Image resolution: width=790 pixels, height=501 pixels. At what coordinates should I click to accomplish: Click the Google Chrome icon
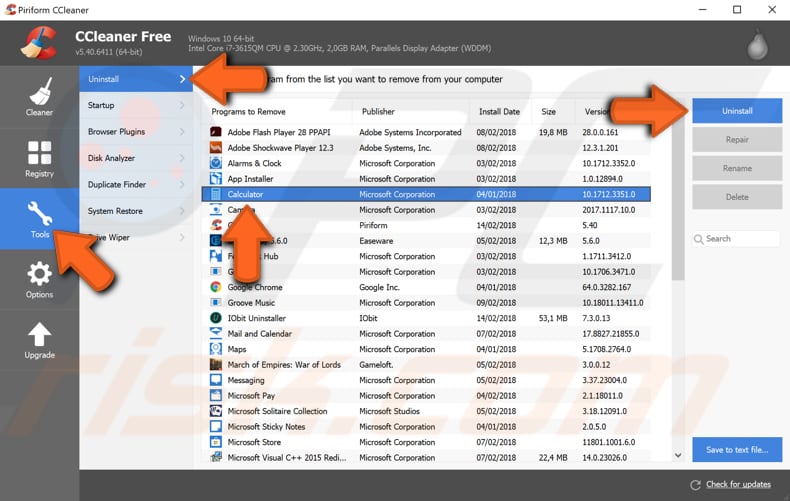[216, 287]
